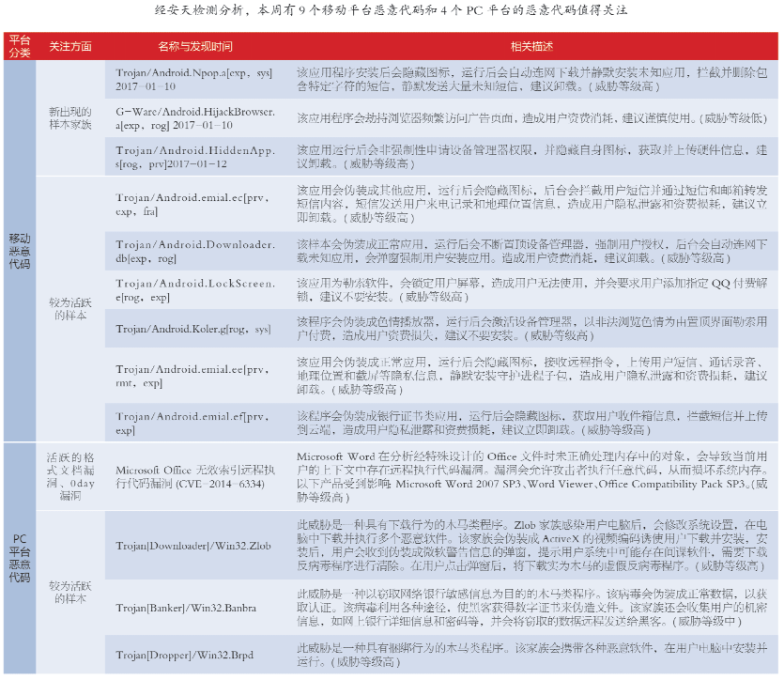The width and height of the screenshot is (784, 680).
Task: Click the Zlob description mentioning ActiveX
Action: pyautogui.click(x=532, y=546)
